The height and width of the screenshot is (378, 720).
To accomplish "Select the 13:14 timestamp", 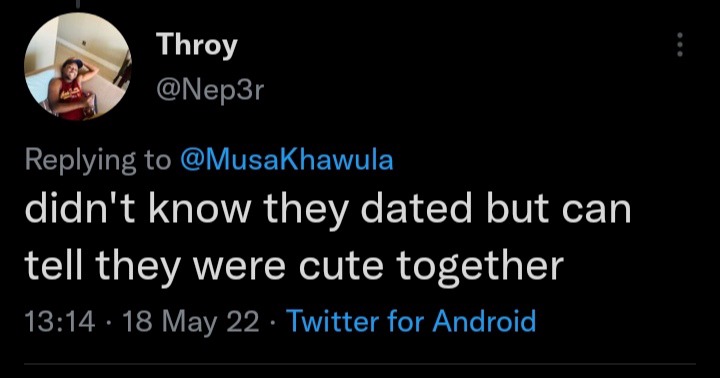I will click(60, 321).
